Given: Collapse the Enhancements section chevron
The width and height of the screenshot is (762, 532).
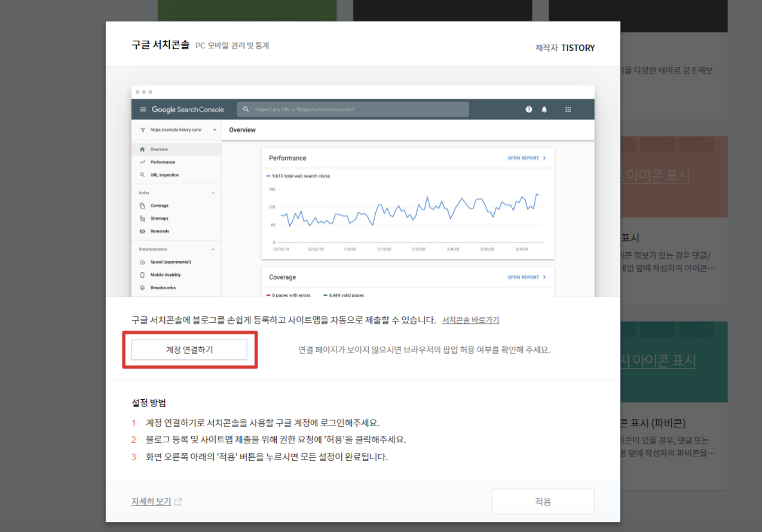Looking at the screenshot, I should pos(213,249).
